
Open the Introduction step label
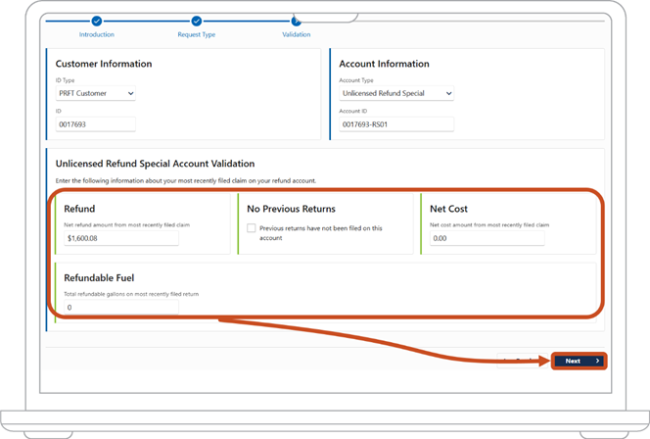97,34
